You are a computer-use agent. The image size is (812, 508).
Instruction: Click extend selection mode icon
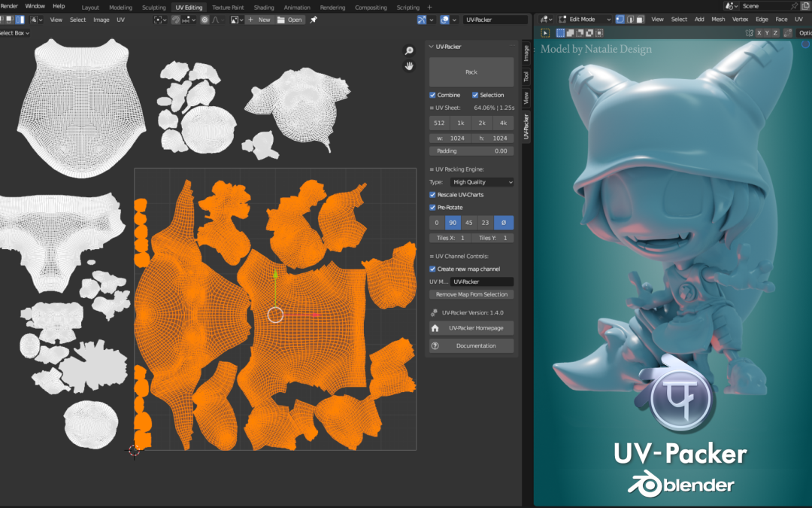coord(570,32)
